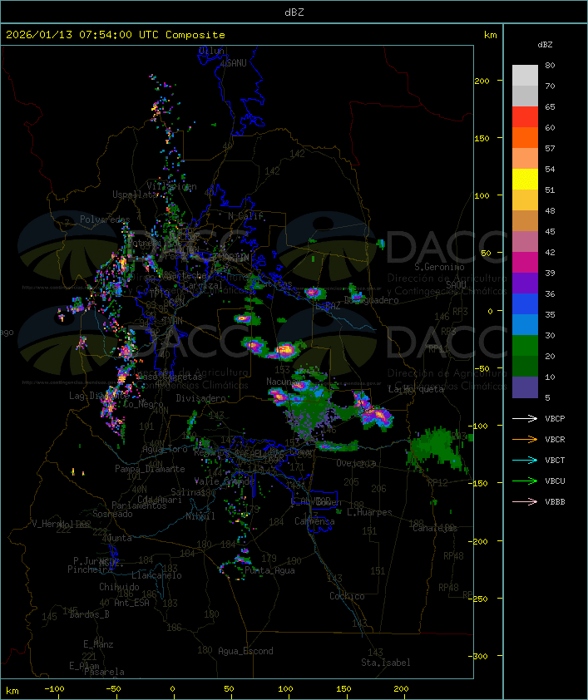Image resolution: width=588 pixels, height=700 pixels.
Task: Click the 200 tick on the right axis
Action: [482, 81]
